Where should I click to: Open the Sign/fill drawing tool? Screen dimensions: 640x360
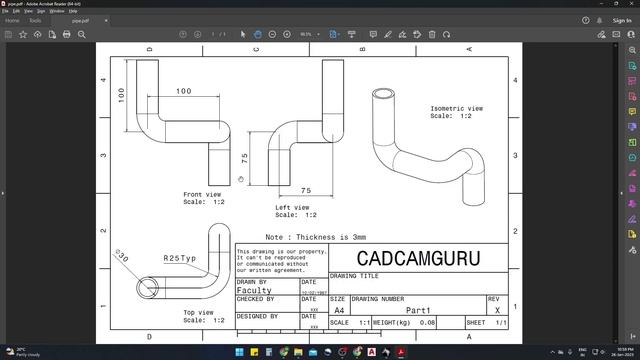(402, 35)
